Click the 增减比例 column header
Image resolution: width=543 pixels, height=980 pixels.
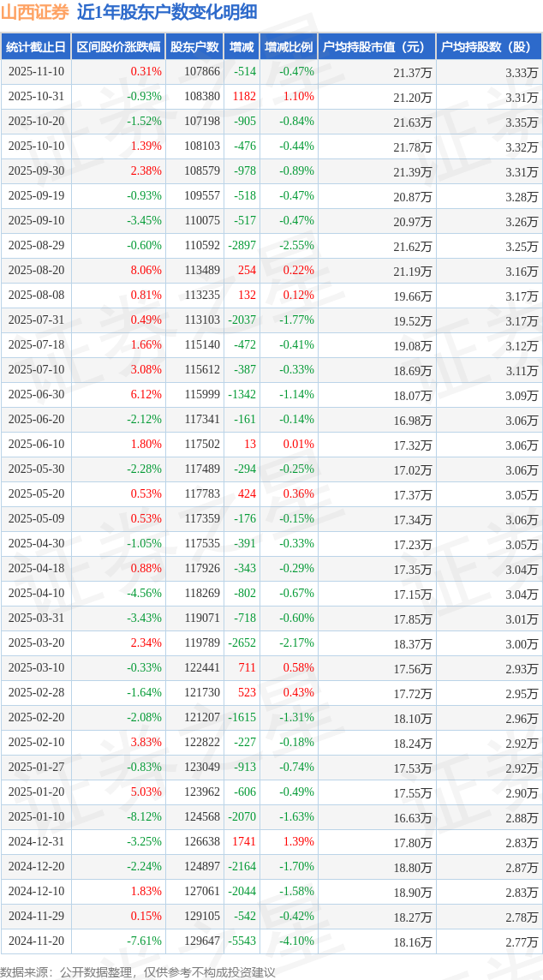(289, 47)
